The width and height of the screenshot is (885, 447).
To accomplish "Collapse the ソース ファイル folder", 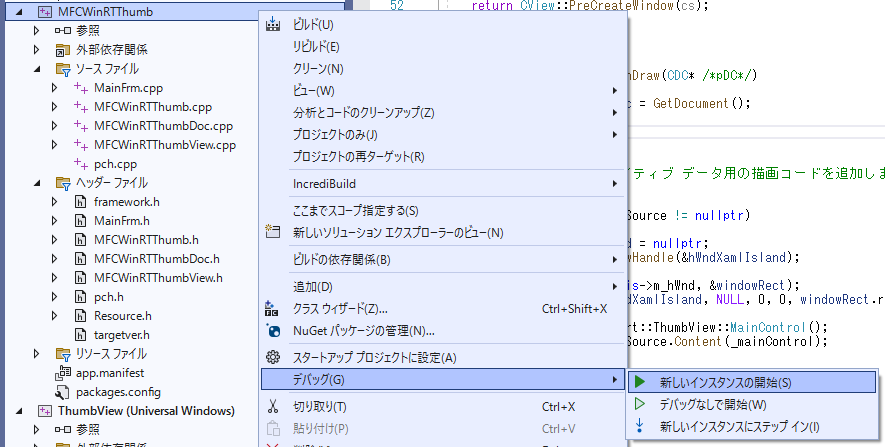I will [x=37, y=69].
